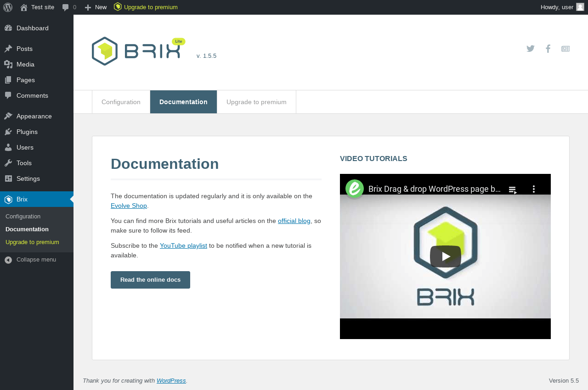
Task: Click the Pages icon in sidebar
Action: (8, 80)
